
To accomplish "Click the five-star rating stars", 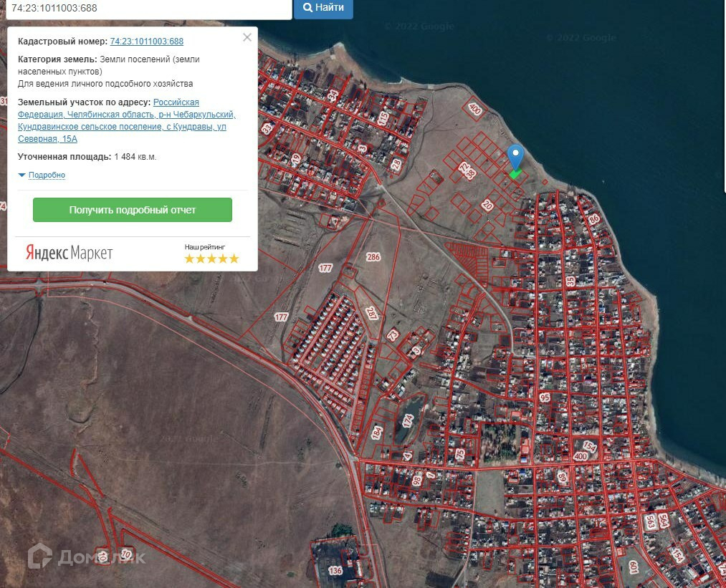I will (211, 259).
